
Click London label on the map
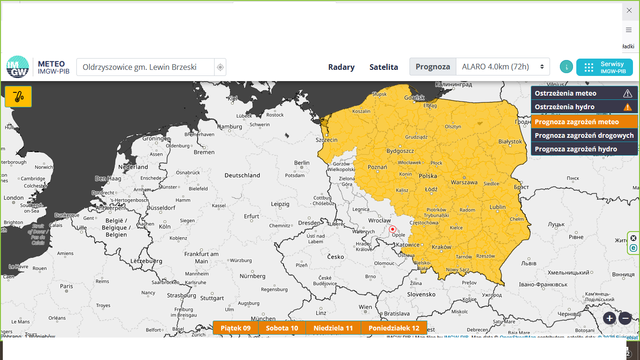pyautogui.click(x=14, y=198)
